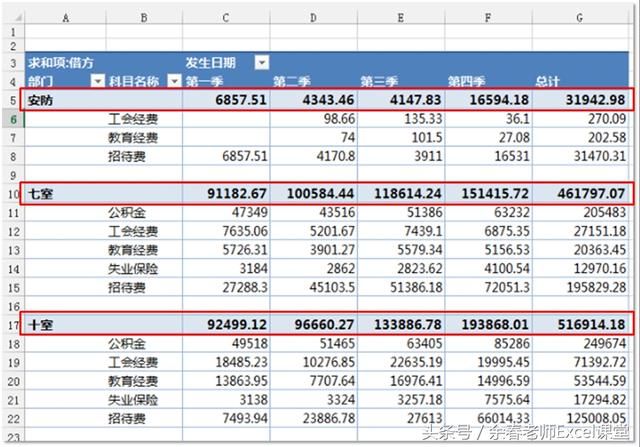Click 工会经费 in row 6
640x447 pixels.
[x=133, y=119]
